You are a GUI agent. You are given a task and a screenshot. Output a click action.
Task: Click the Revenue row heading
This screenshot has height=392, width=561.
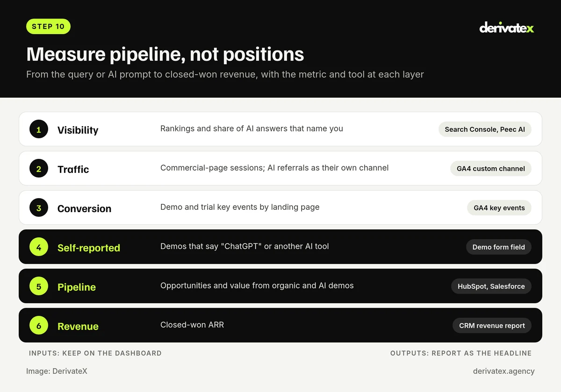pyautogui.click(x=78, y=327)
